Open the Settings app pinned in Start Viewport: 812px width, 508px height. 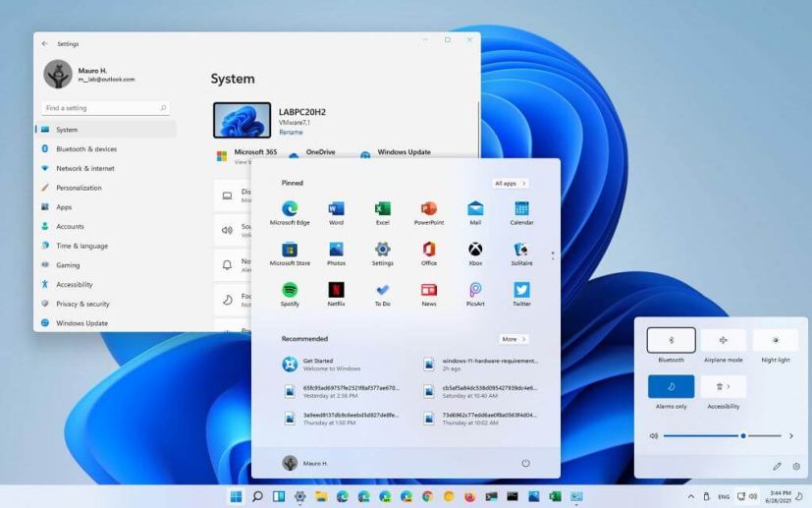pos(383,254)
